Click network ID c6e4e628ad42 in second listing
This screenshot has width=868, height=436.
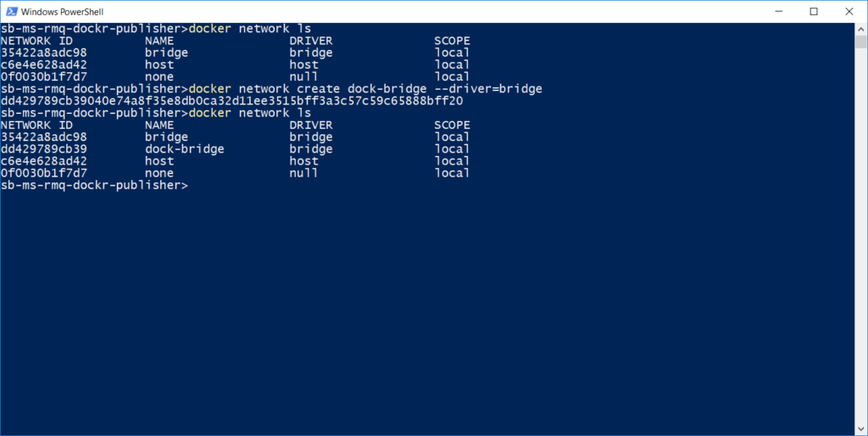[43, 161]
